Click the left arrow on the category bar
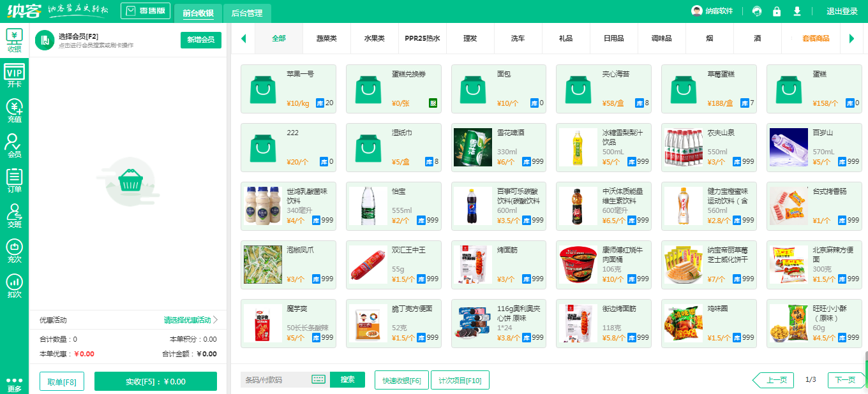The width and height of the screenshot is (868, 394). pos(243,38)
